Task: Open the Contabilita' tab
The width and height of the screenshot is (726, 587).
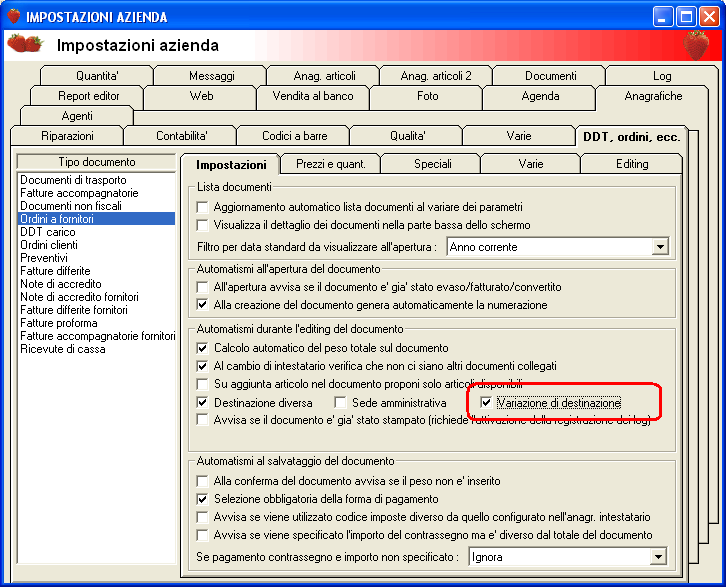Action: (182, 136)
